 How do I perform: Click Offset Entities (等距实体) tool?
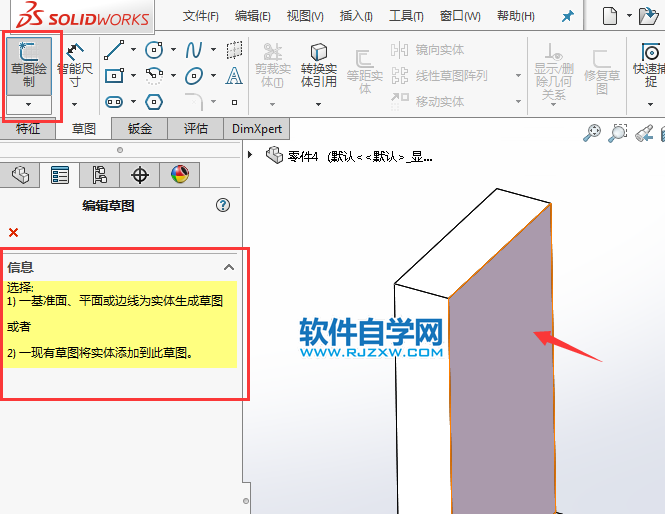point(365,72)
